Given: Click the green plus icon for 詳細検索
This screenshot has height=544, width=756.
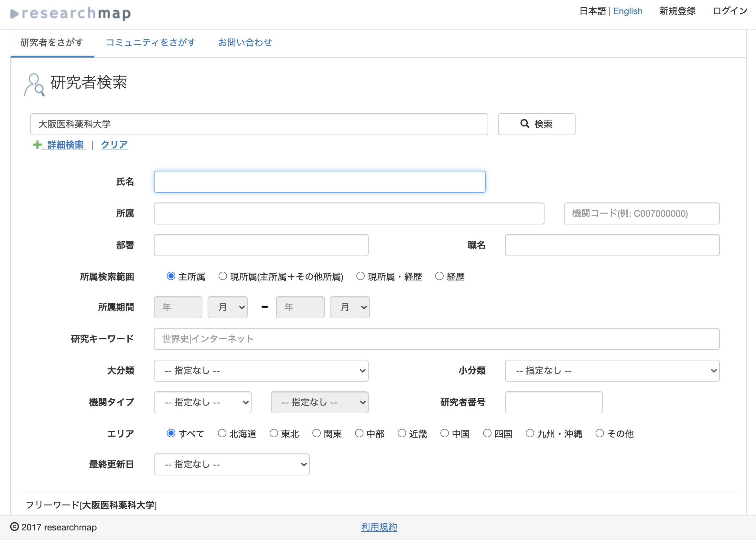Looking at the screenshot, I should point(37,145).
